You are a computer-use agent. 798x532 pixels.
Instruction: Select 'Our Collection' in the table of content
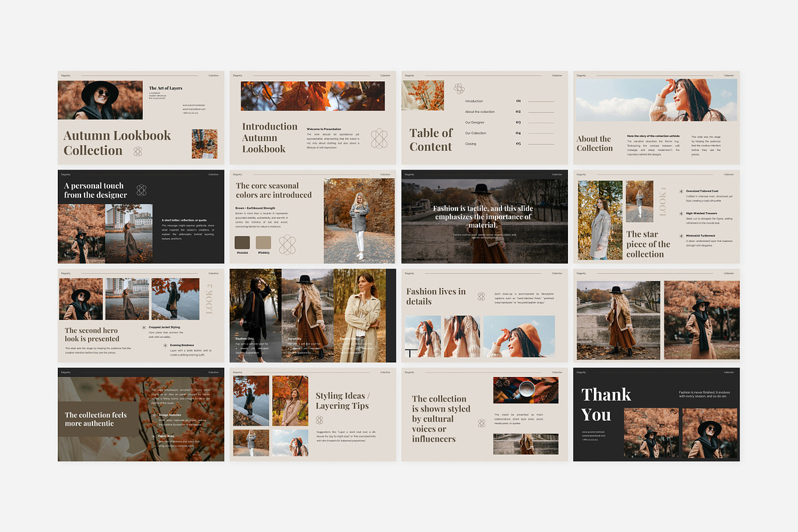[475, 133]
